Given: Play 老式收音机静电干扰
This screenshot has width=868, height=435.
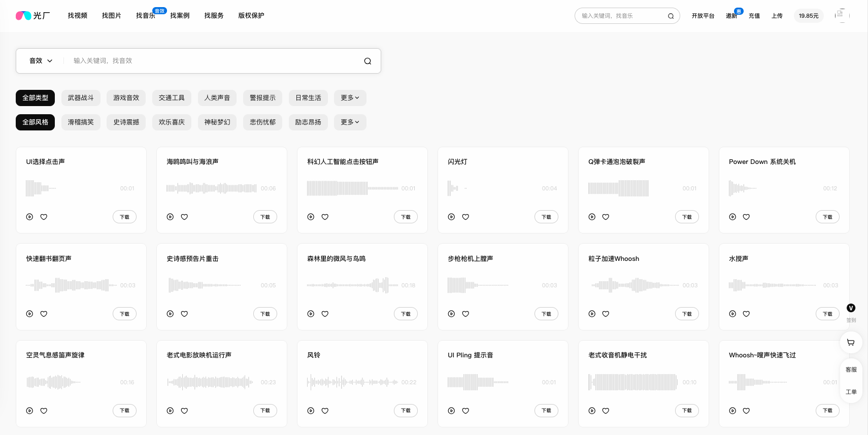Looking at the screenshot, I should pyautogui.click(x=592, y=411).
